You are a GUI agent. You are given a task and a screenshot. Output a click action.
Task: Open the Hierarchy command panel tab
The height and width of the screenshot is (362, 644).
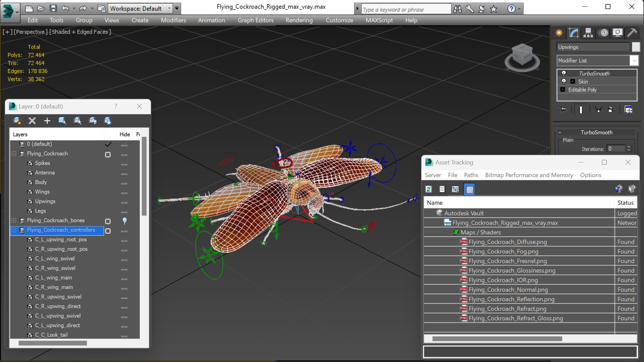(588, 33)
